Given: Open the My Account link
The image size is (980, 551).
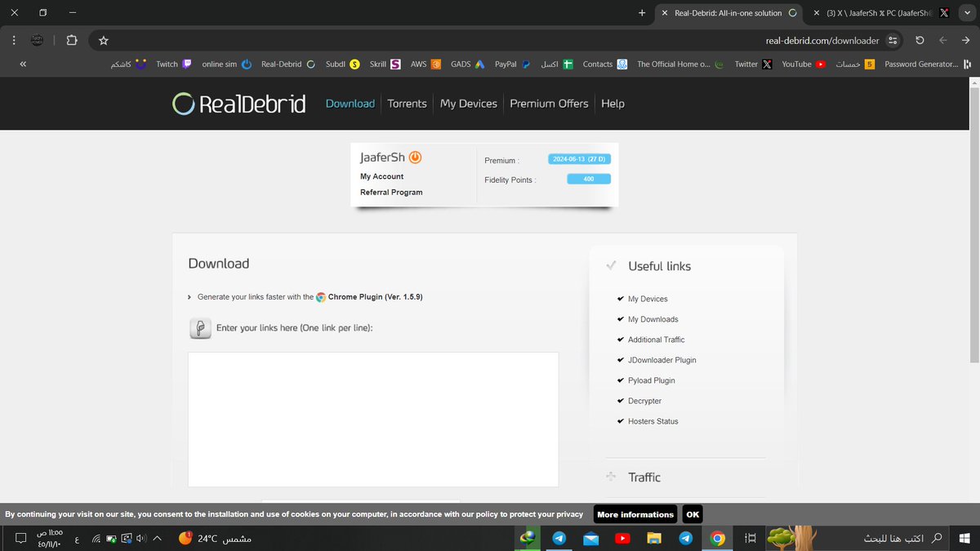Looking at the screenshot, I should (381, 176).
